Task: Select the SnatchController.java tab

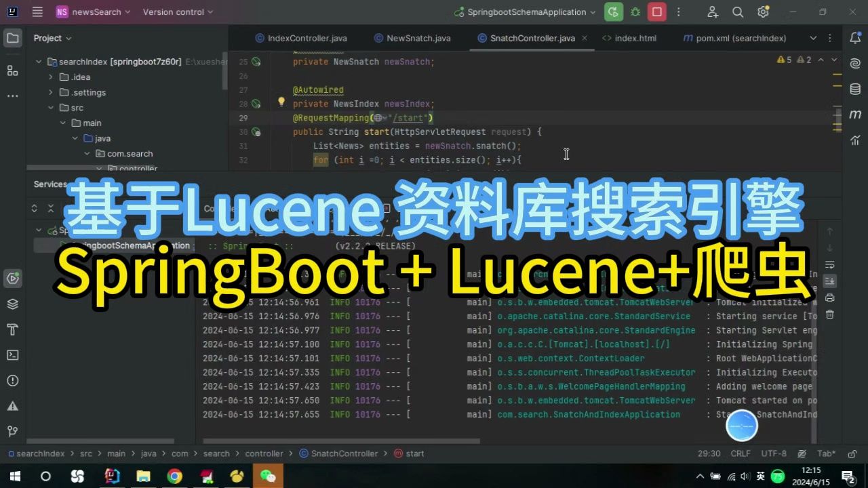Action: (526, 38)
